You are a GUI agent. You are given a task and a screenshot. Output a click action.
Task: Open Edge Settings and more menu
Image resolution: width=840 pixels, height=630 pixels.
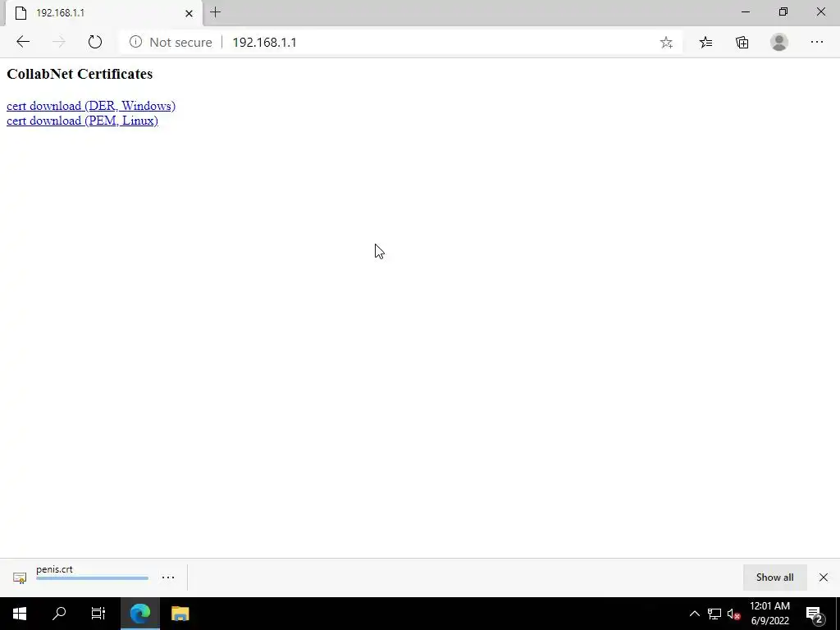click(816, 42)
